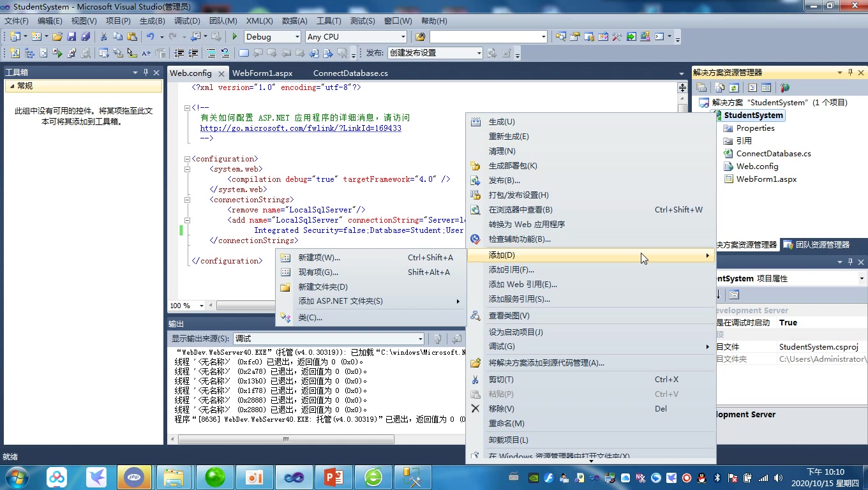Image resolution: width=868 pixels, height=490 pixels.
Task: Click Refresh icon in Solution Explorer toolbar
Action: click(x=734, y=88)
